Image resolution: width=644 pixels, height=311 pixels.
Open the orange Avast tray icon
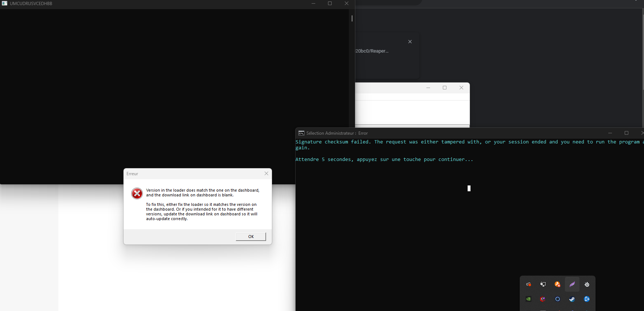point(557,284)
